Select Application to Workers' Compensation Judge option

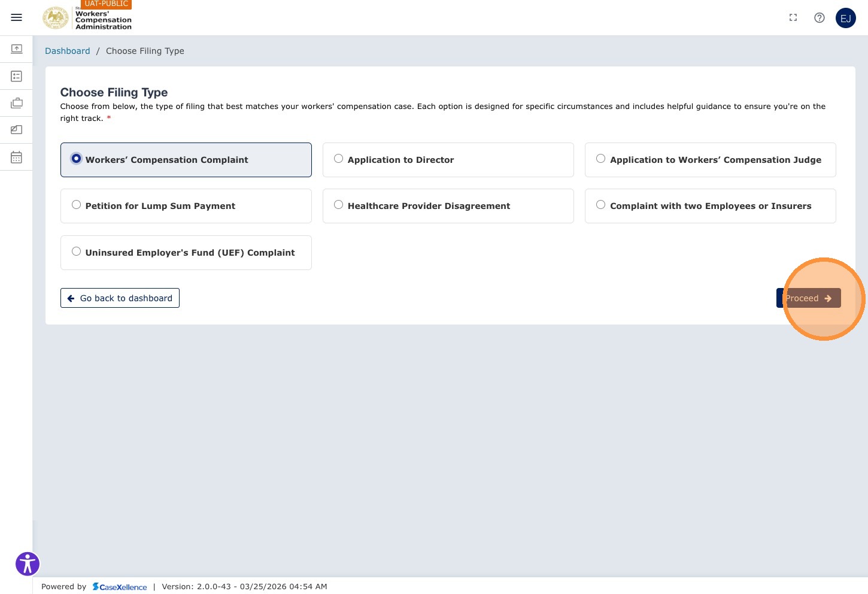click(x=710, y=160)
